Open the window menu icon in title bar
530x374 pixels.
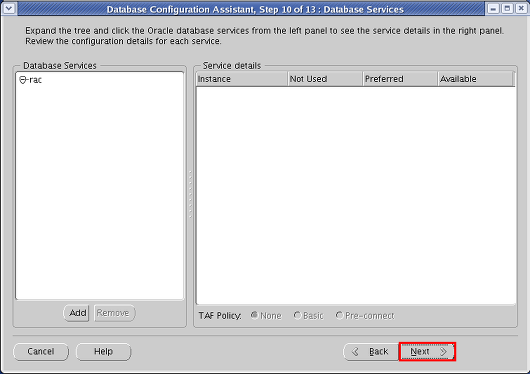click(9, 8)
